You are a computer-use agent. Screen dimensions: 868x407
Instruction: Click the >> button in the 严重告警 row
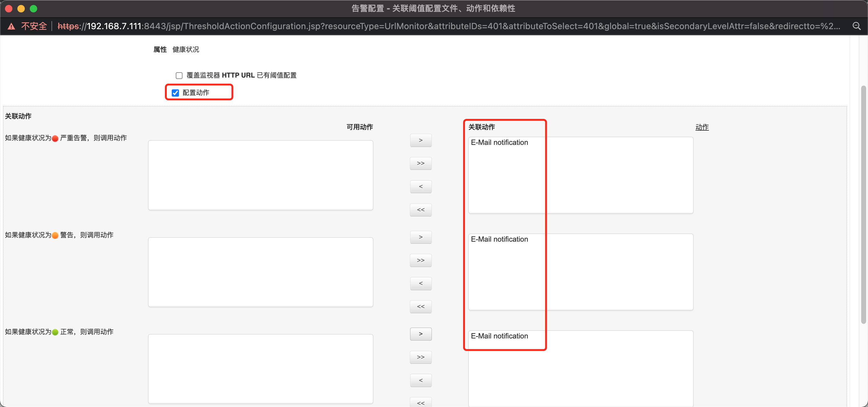pyautogui.click(x=421, y=163)
